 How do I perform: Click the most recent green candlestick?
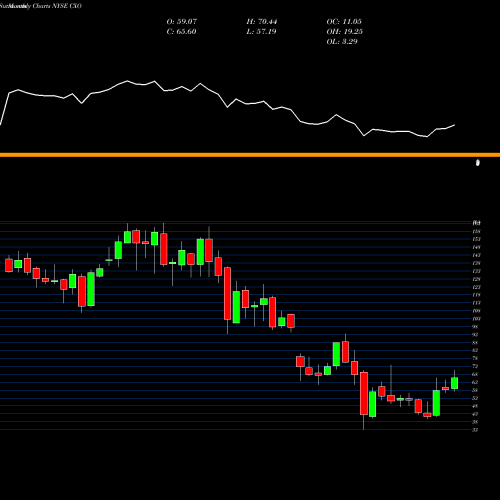tap(454, 383)
